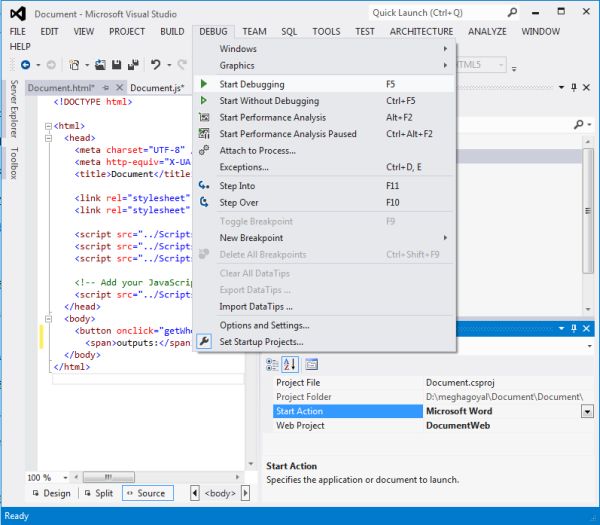Click the New Project toolbar icon
Screen dimensions: 600x525
(73, 65)
